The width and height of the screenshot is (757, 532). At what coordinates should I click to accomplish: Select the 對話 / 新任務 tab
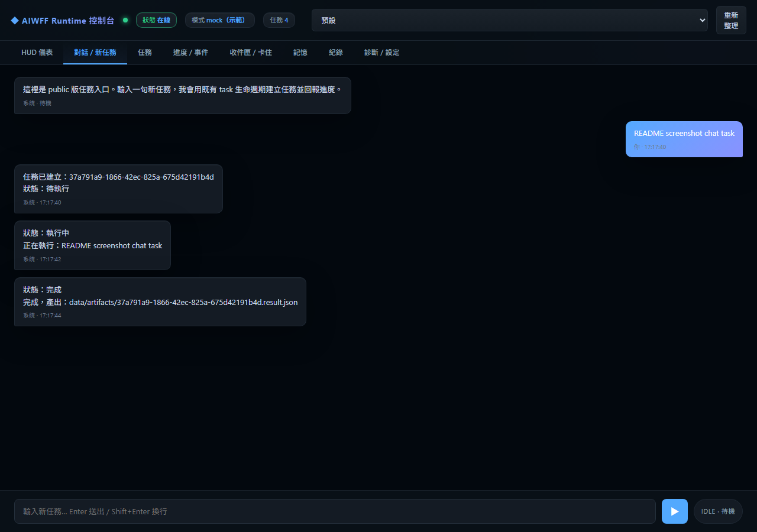95,53
